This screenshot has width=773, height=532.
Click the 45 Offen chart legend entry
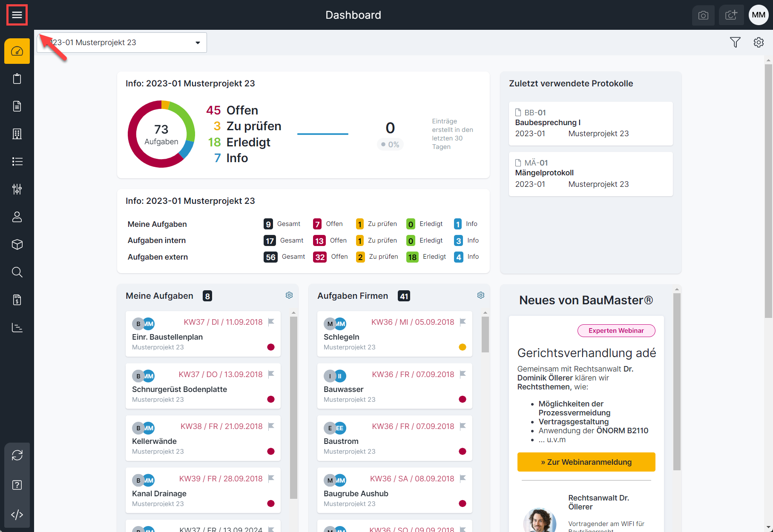[232, 110]
